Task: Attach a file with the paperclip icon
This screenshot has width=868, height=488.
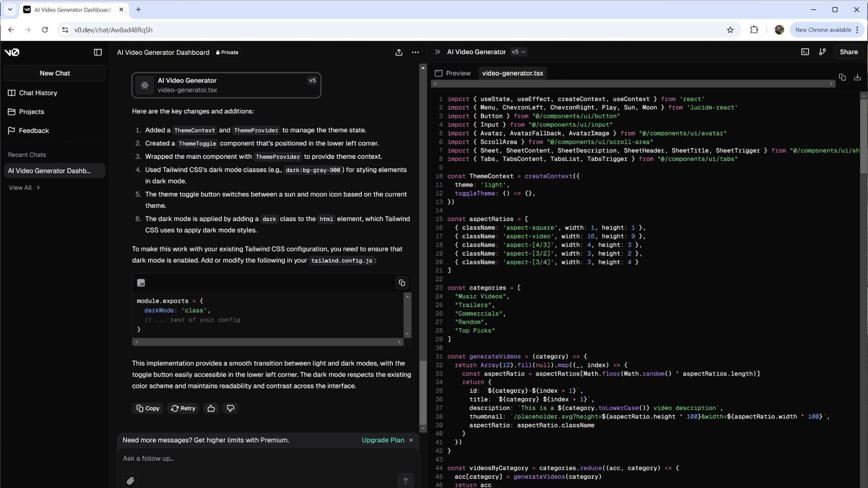Action: point(130,481)
